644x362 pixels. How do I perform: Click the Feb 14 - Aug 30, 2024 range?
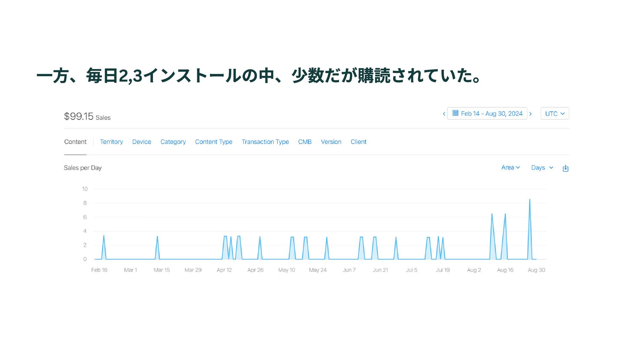[491, 114]
